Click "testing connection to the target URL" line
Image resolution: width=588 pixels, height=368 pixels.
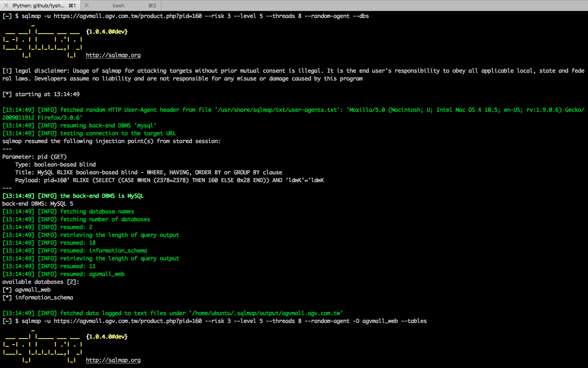pyautogui.click(x=89, y=133)
